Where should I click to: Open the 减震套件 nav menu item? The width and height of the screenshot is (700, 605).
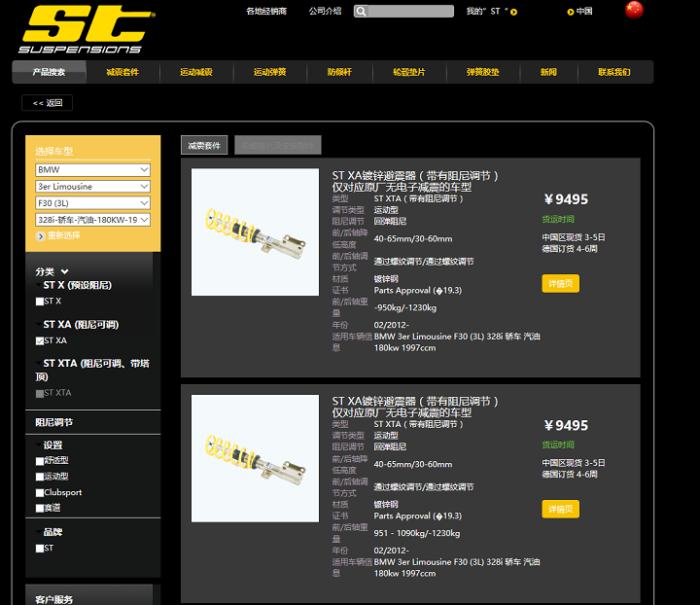pos(122,72)
